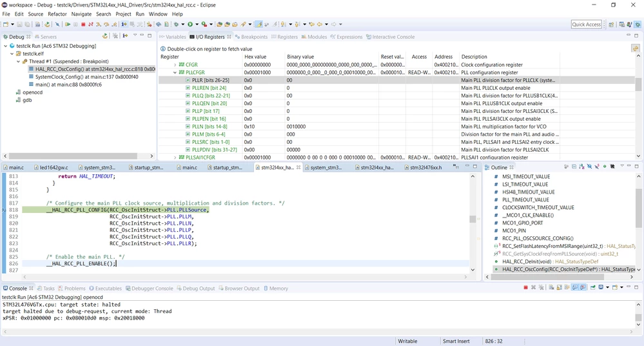Viewport: 644px width, 346px height.
Task: Toggle Show Console on Standard Error change
Action: click(583, 287)
